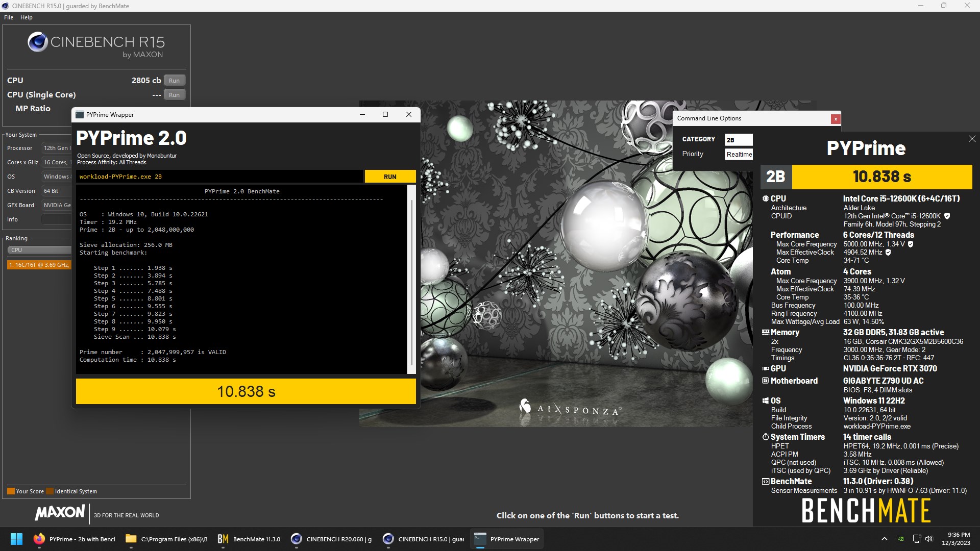
Task: Run the CPU benchmark in Cinebench
Action: (x=175, y=81)
